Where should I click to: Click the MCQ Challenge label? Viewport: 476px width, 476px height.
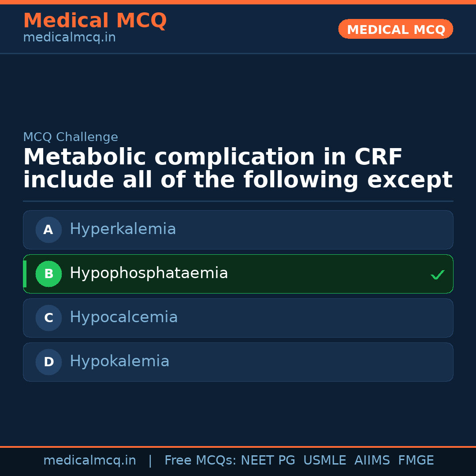click(71, 137)
